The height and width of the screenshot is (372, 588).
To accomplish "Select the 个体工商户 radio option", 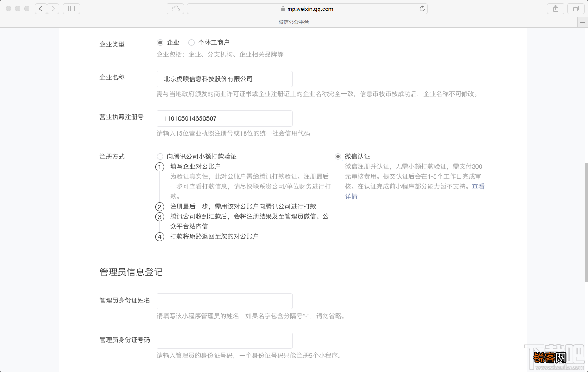I will coord(191,43).
